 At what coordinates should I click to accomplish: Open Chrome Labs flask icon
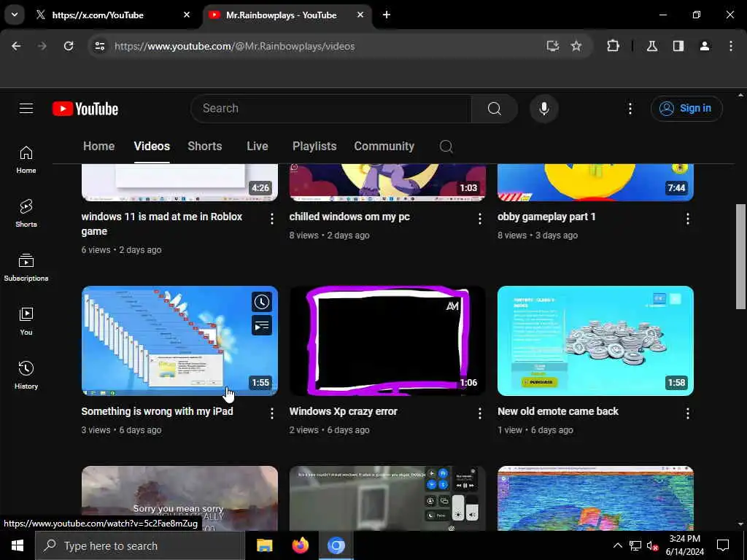pos(652,46)
